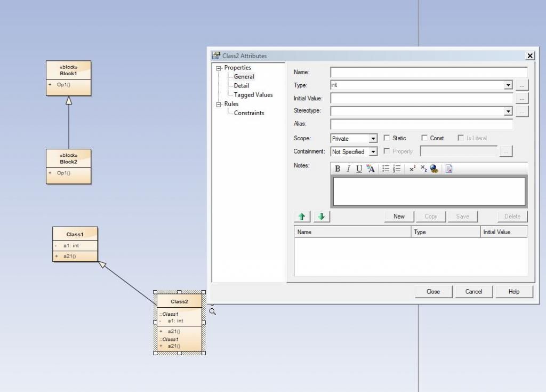Apply superscript formatting in Notes
This screenshot has height=392, width=546.
412,169
